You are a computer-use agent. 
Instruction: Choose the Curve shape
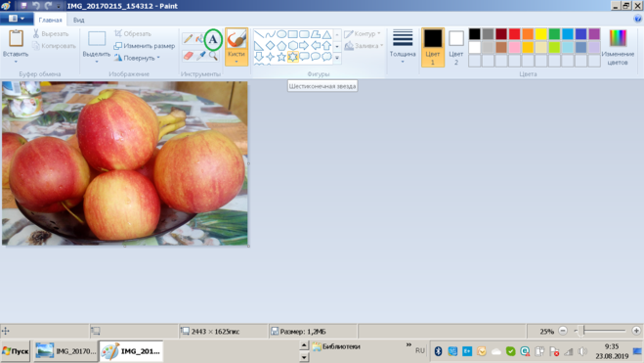(x=271, y=34)
